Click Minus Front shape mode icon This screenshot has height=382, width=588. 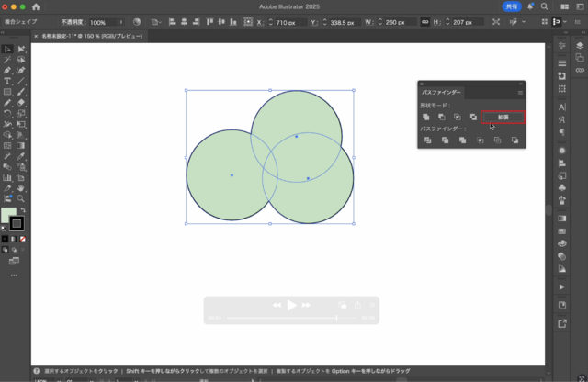tap(442, 117)
